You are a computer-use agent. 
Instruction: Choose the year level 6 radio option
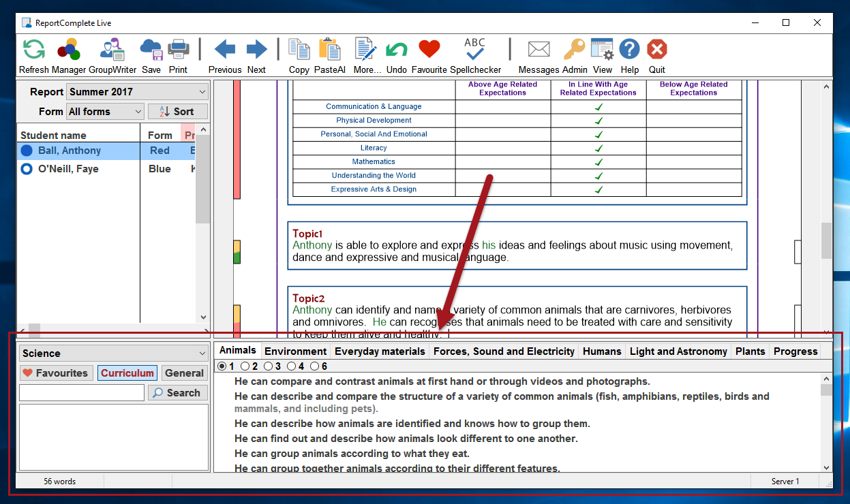315,366
